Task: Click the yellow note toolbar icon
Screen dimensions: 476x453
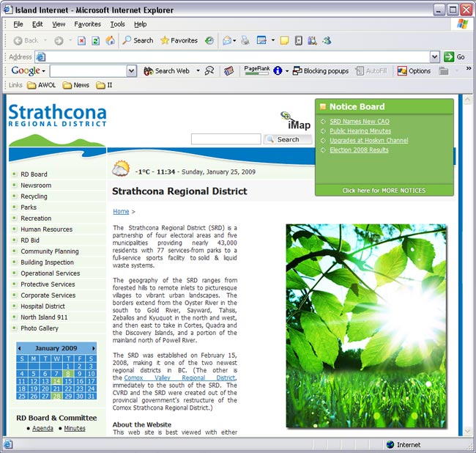Action: (284, 40)
